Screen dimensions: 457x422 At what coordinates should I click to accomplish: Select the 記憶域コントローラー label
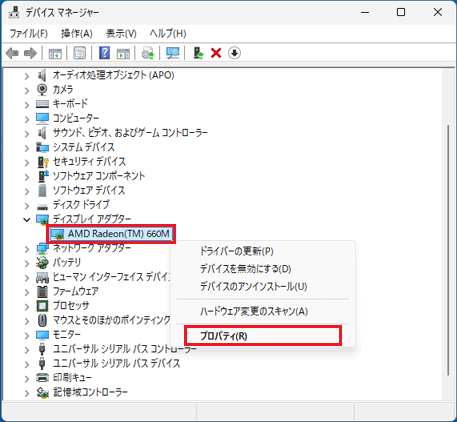click(90, 392)
